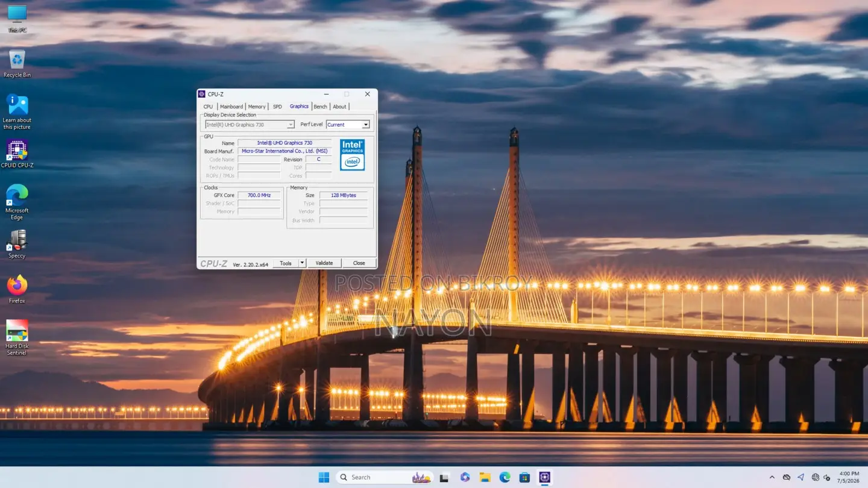Viewport: 868px width, 488px height.
Task: Select the This PC desktop icon
Action: (17, 19)
